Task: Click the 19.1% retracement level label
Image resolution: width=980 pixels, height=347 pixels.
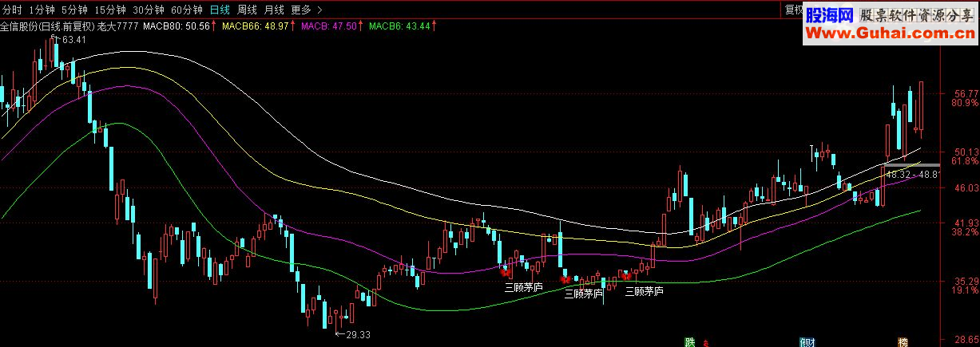Action: (x=966, y=290)
